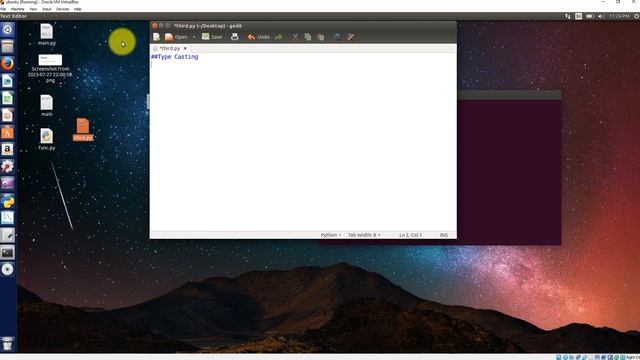Image resolution: width=640 pixels, height=360 pixels.
Task: Cut selection with the scissors icon
Action: tap(295, 37)
